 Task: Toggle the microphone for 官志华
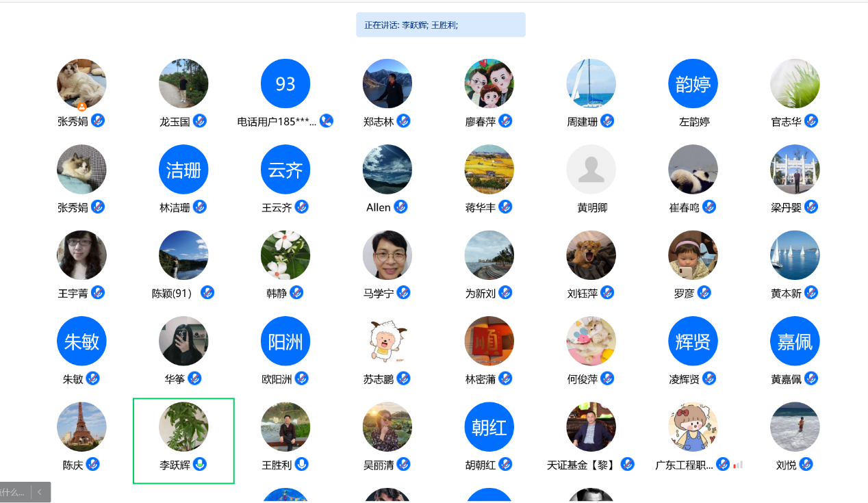tap(811, 121)
